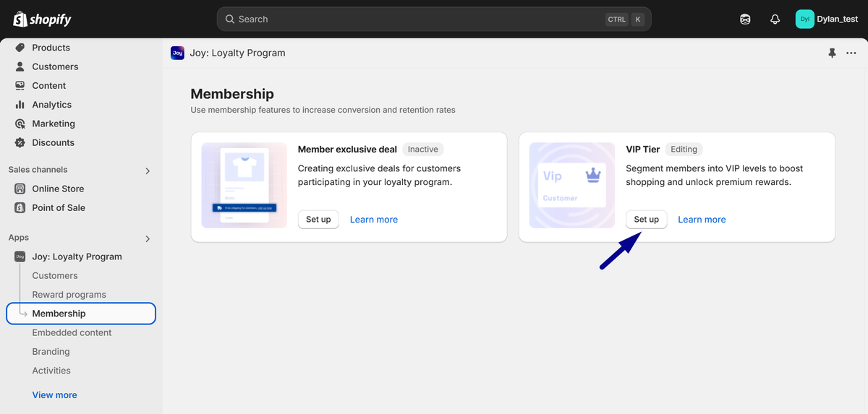Open the Dylan_test account menu
Image resolution: width=868 pixels, height=414 pixels.
[x=827, y=20]
